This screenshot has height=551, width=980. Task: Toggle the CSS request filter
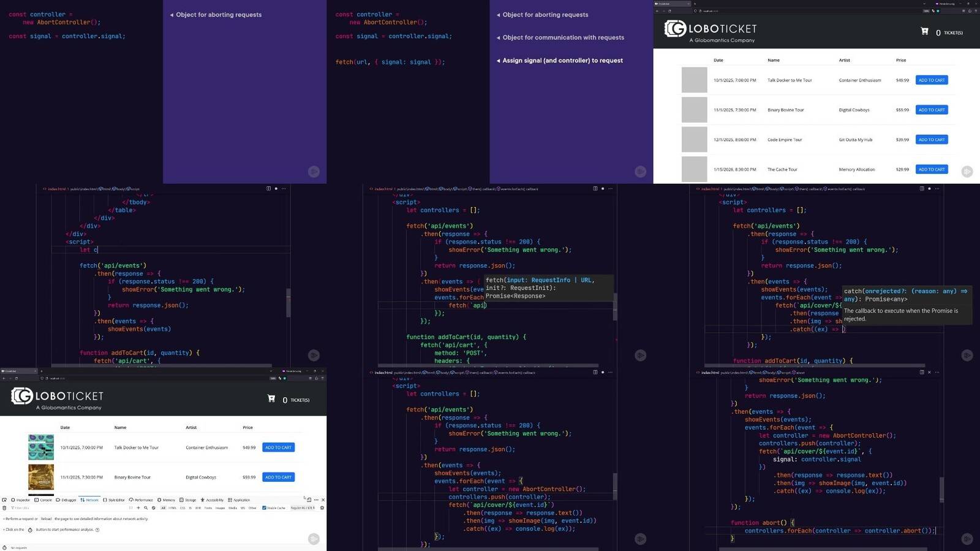183,508
